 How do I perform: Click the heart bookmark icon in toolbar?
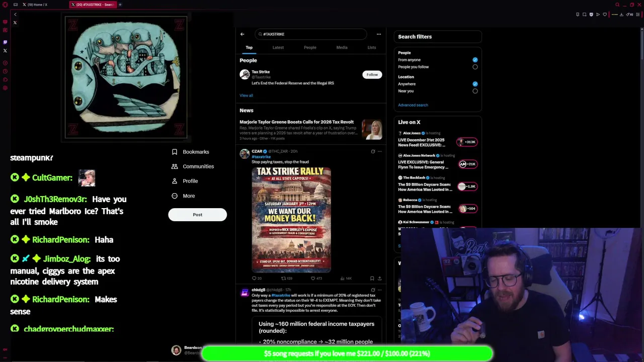point(605,15)
